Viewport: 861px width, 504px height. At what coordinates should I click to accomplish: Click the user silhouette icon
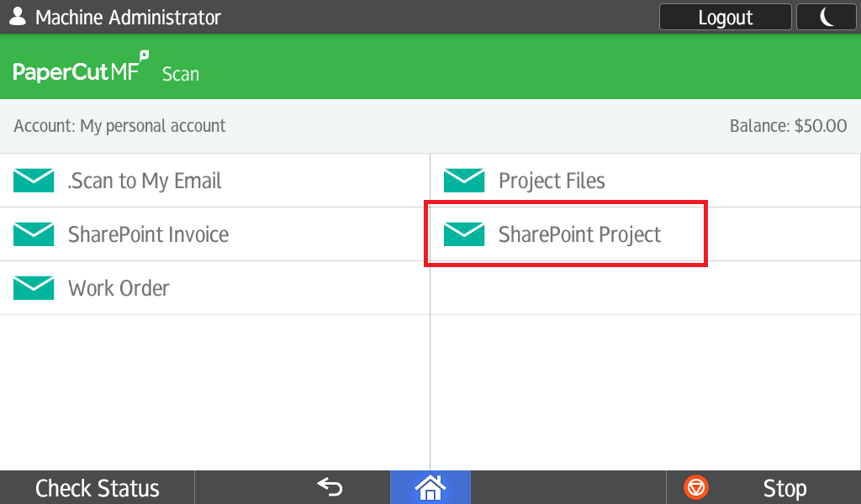click(x=17, y=17)
